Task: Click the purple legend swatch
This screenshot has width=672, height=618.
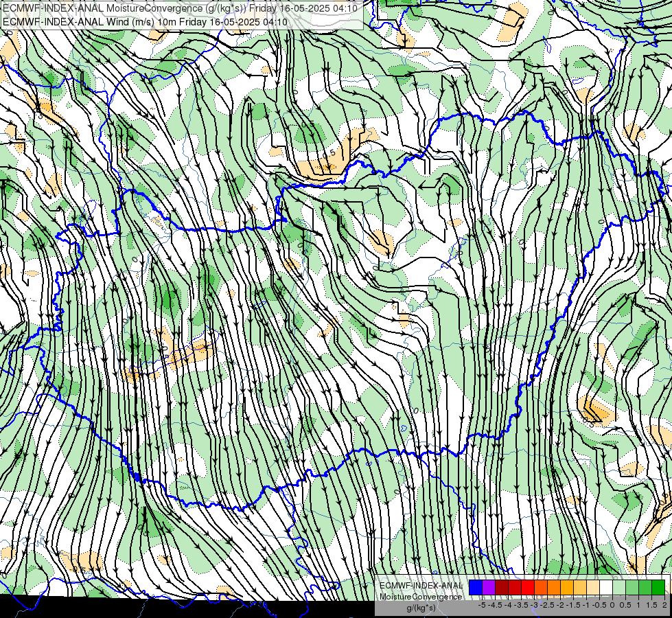Action: pos(489,588)
